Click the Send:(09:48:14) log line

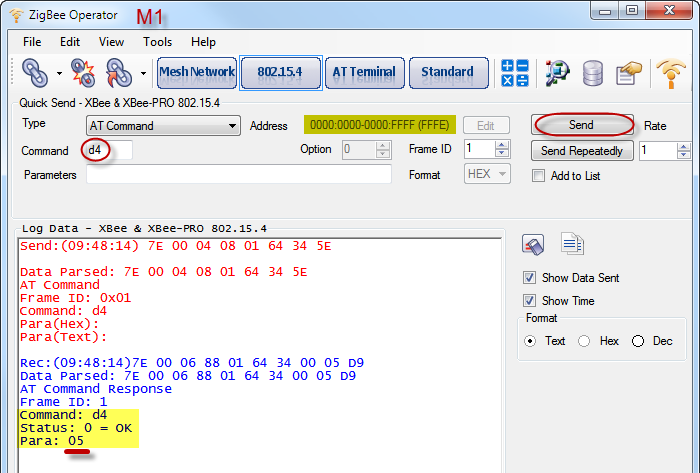tap(175, 246)
